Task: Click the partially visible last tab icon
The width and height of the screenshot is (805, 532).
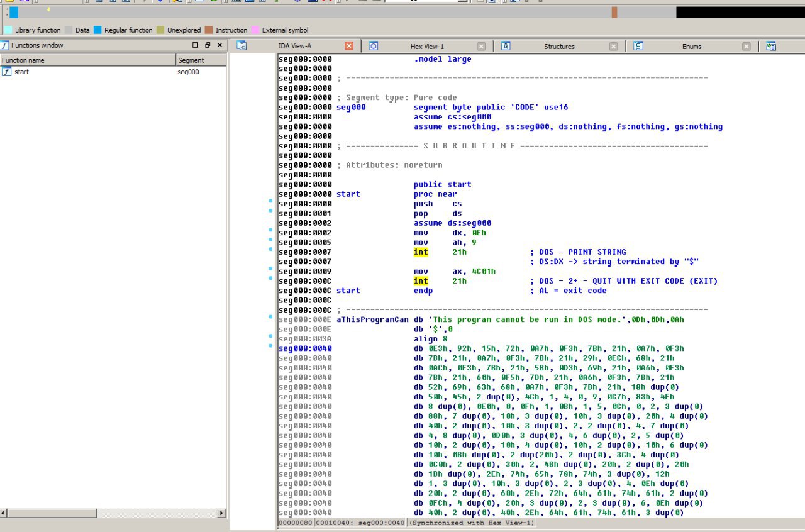Action: click(x=771, y=46)
